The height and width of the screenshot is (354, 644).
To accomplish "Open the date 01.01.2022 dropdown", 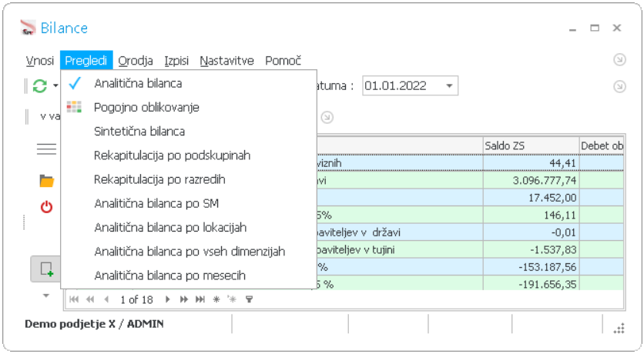I will click(449, 85).
